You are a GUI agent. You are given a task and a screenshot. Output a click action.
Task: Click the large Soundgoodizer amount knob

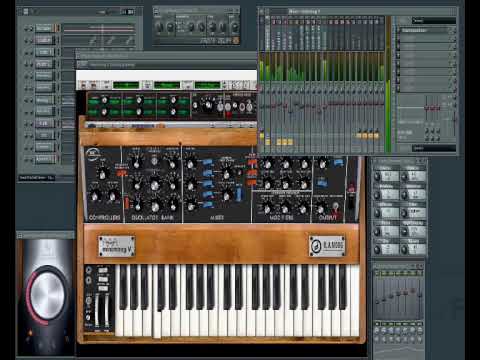pyautogui.click(x=47, y=295)
